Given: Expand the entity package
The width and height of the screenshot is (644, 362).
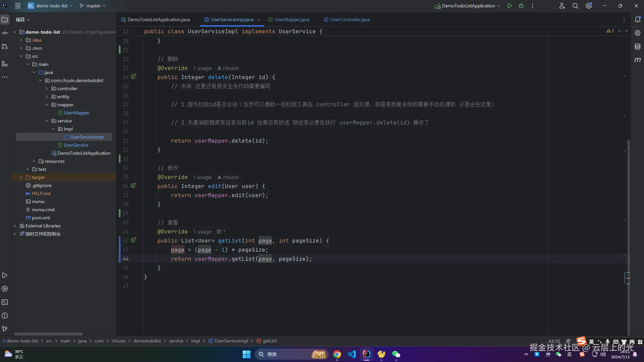Looking at the screenshot, I should click(x=47, y=97).
